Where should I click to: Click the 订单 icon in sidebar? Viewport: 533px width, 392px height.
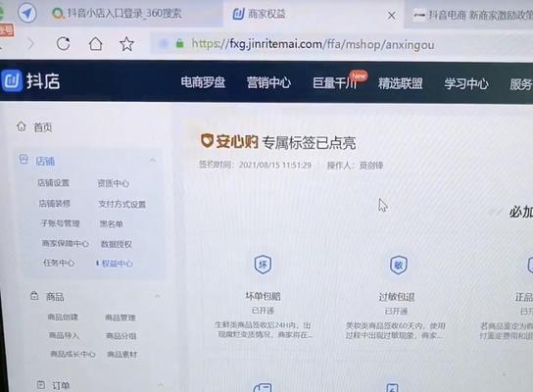click(x=41, y=384)
